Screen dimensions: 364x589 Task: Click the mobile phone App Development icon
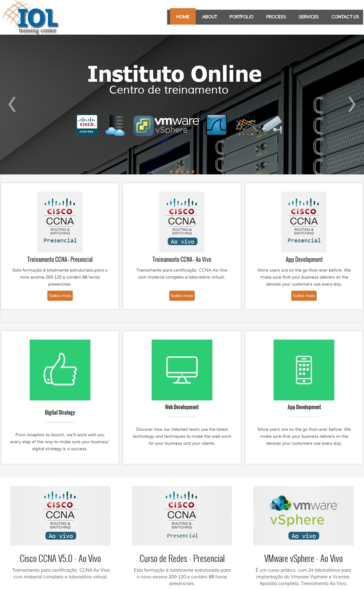[x=304, y=370]
